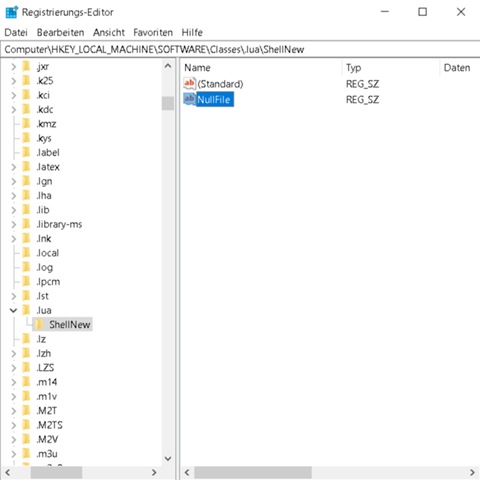Click the .kci folder icon
The width and height of the screenshot is (480, 480).
click(x=26, y=95)
